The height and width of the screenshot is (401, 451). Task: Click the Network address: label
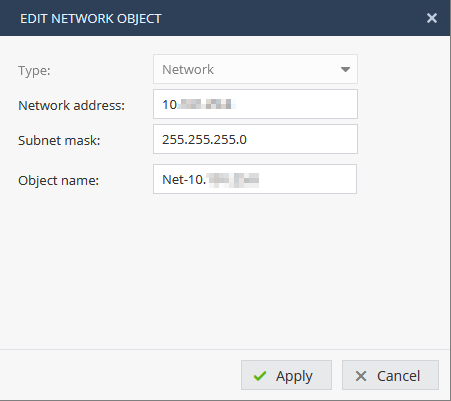[72, 106]
